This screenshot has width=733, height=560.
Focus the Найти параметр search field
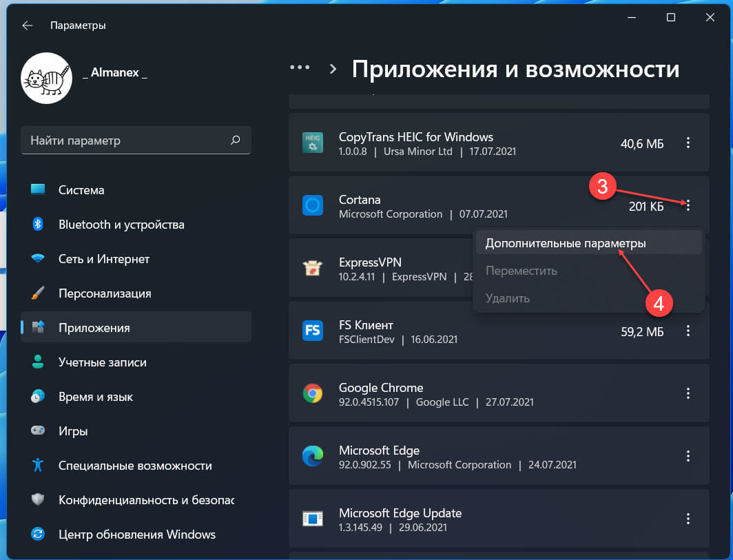coord(136,141)
